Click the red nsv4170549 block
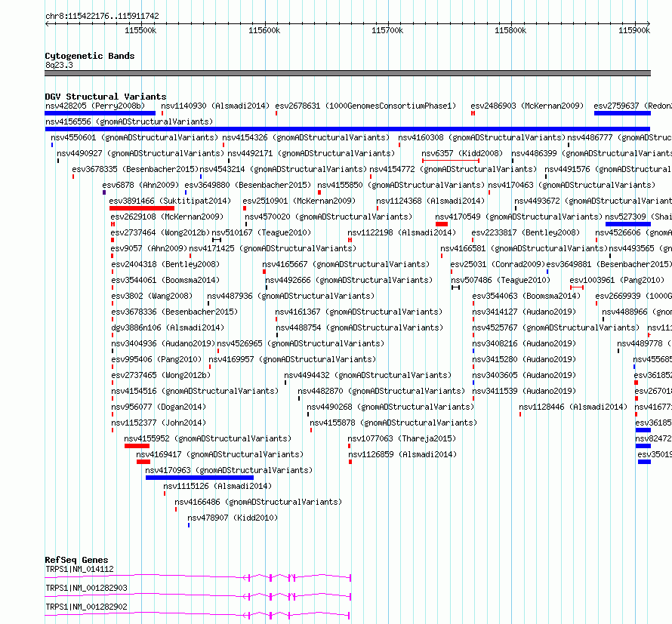Screen dimensions: 672x624 (442, 224)
